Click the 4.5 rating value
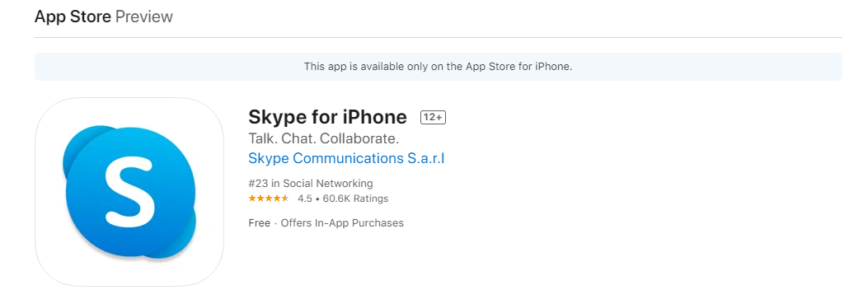This screenshot has height=304, width=868. pos(305,199)
